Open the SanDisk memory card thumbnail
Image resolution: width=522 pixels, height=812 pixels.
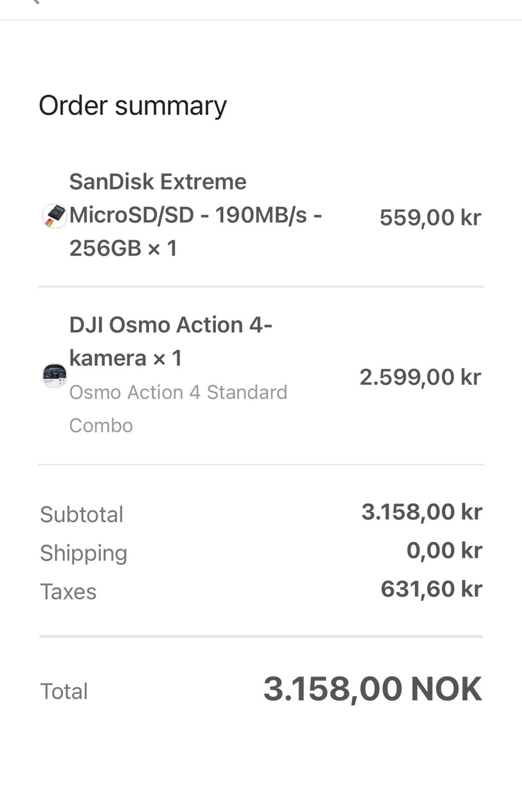click(54, 216)
